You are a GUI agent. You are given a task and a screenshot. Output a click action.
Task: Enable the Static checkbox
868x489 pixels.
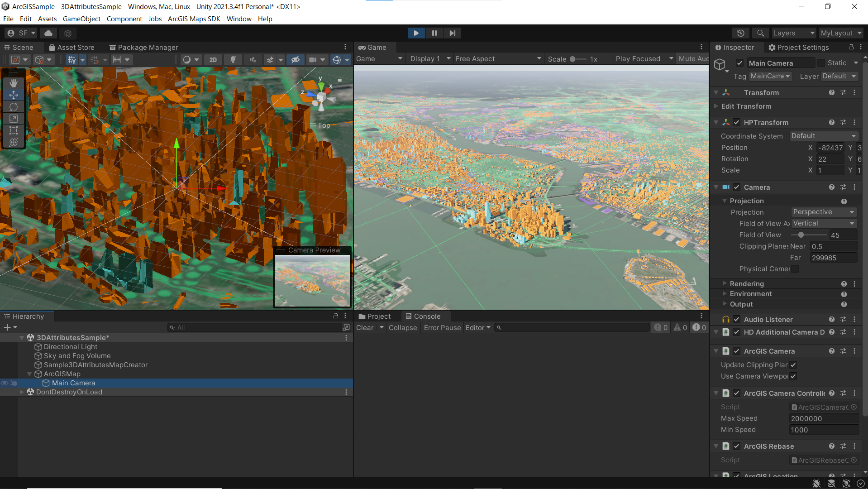pyautogui.click(x=821, y=63)
